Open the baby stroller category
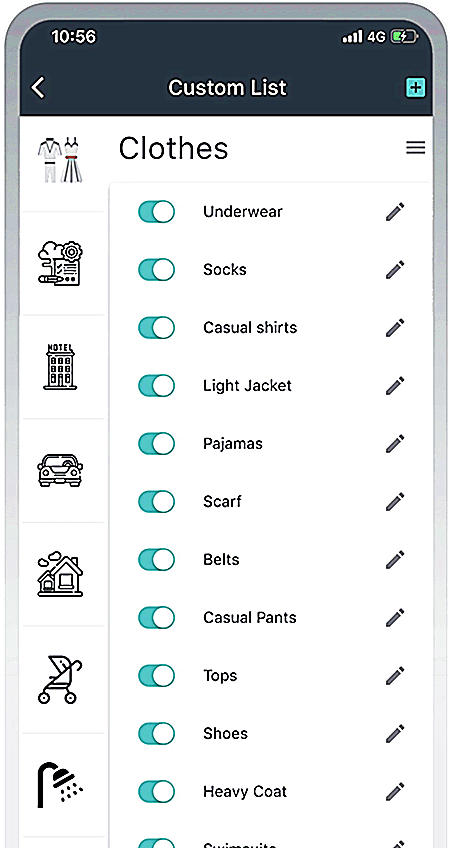The width and height of the screenshot is (450, 848). pyautogui.click(x=60, y=679)
